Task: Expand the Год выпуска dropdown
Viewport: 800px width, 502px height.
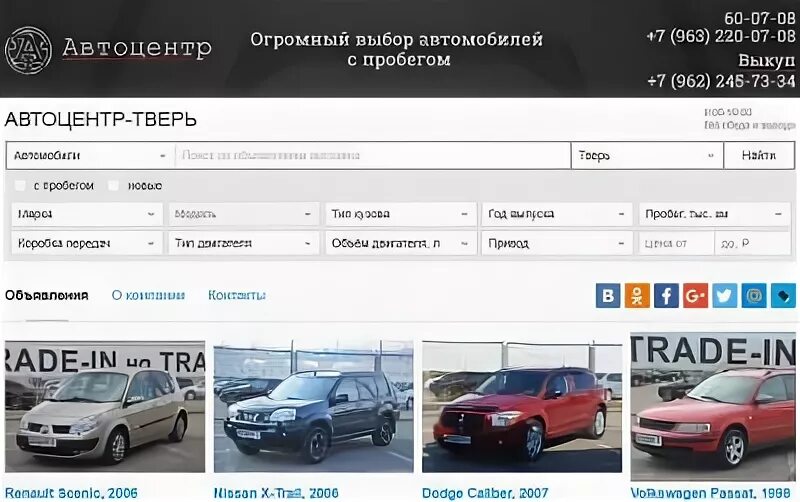Action: point(557,214)
